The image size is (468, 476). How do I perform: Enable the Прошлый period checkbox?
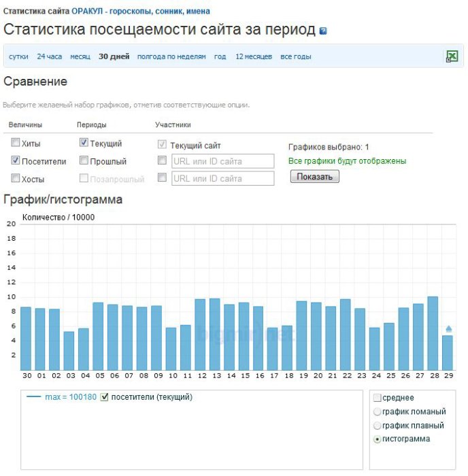84,160
